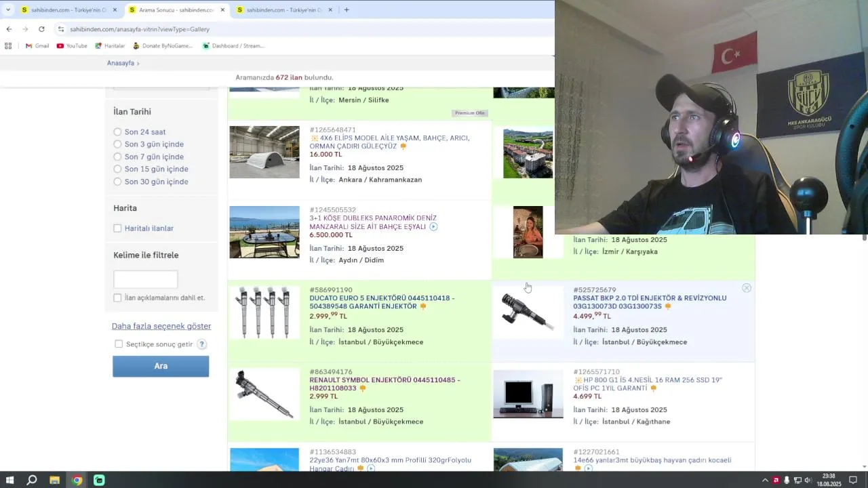Screen dimensions: 868x488
Task: Open HP 800 G1 ofis PC listing
Action: pos(648,384)
